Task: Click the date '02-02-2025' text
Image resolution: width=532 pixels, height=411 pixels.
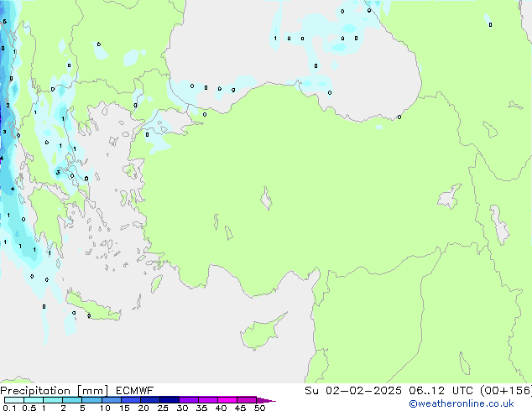Action: point(363,391)
